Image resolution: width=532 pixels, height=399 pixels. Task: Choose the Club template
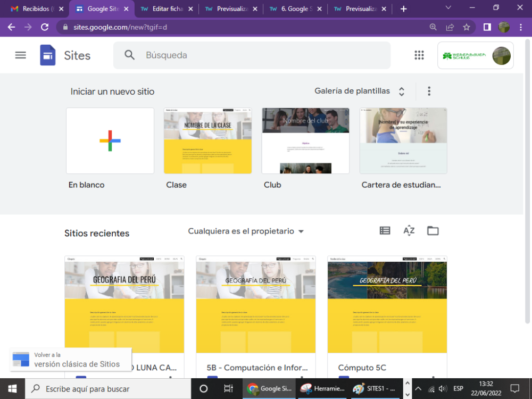pyautogui.click(x=305, y=140)
